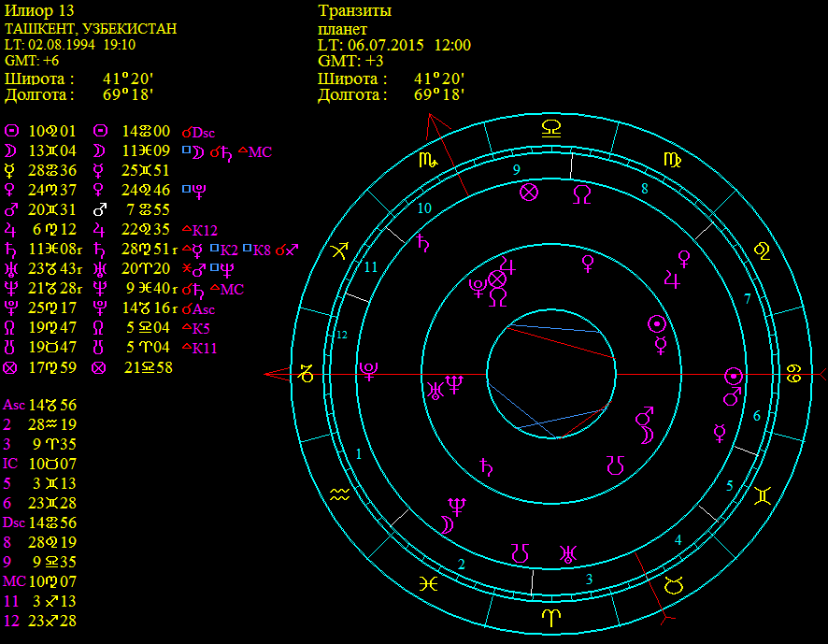
Task: Select the Scorpio sign on the outer ring
Action: [x=425, y=161]
